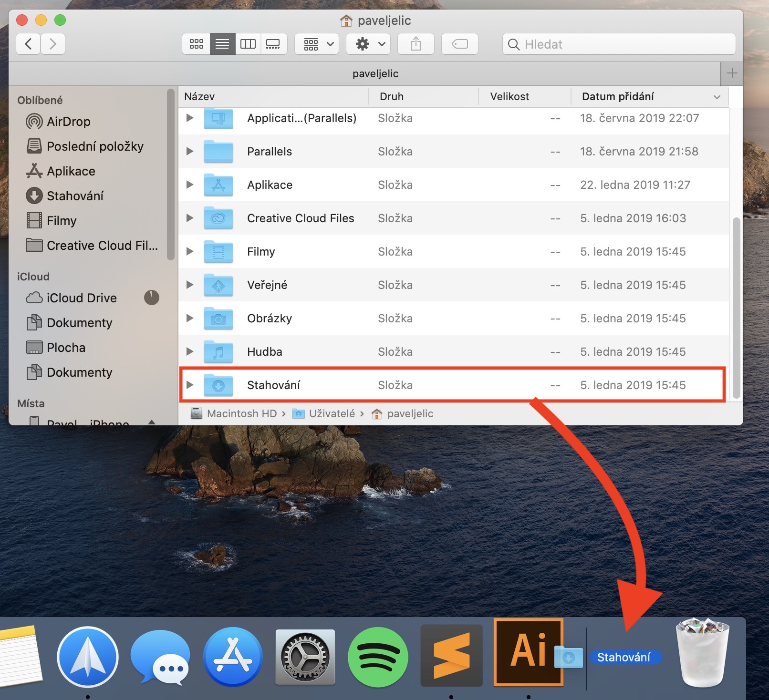The height and width of the screenshot is (700, 769).
Task: Open AirDrop from the sidebar
Action: click(x=68, y=122)
